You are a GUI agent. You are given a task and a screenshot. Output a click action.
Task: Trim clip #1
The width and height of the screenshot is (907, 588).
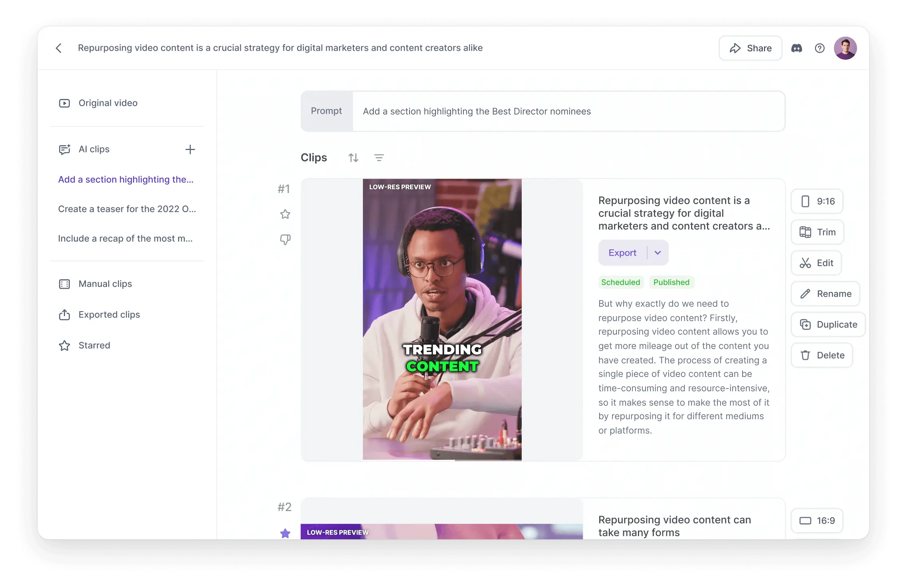(817, 232)
